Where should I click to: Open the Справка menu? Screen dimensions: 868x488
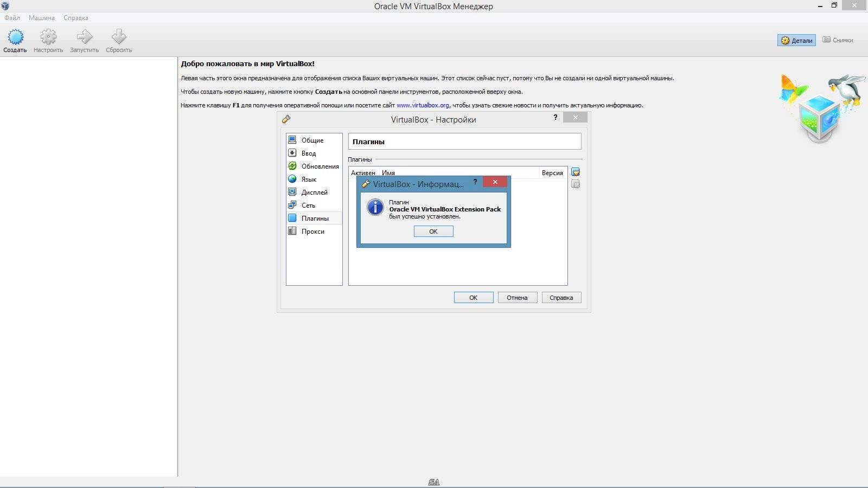(x=76, y=18)
